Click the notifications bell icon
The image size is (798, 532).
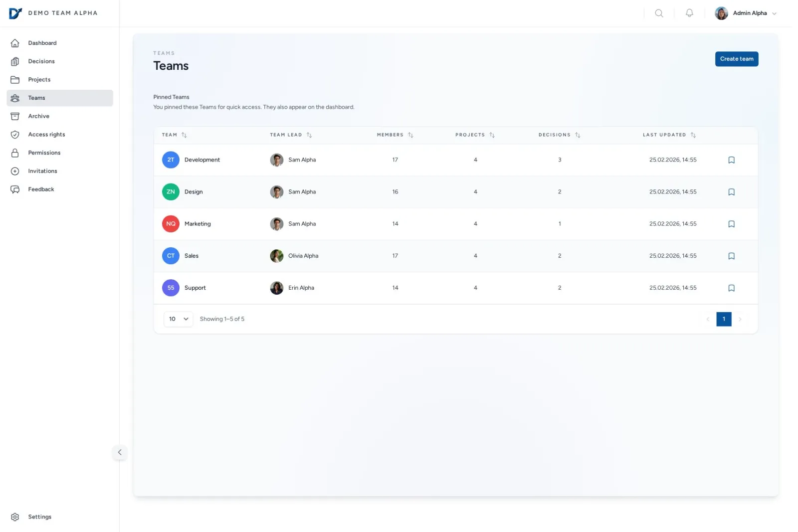click(x=689, y=13)
